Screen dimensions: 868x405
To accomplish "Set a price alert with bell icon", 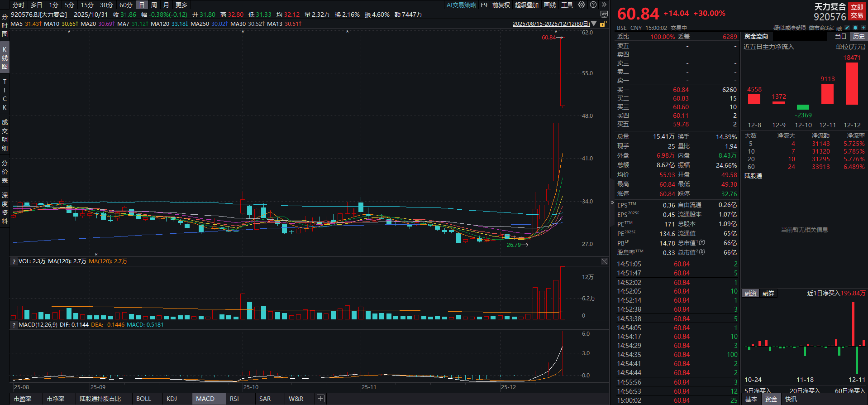I will [854, 28].
